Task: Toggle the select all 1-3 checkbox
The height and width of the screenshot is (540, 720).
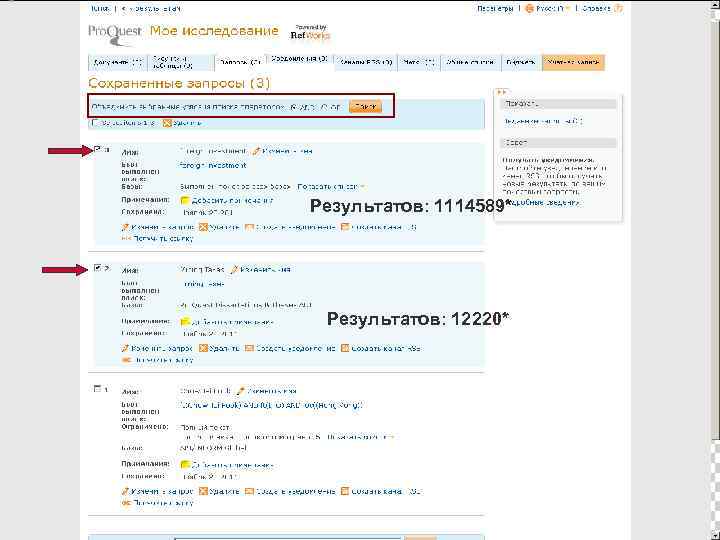Action: point(95,123)
